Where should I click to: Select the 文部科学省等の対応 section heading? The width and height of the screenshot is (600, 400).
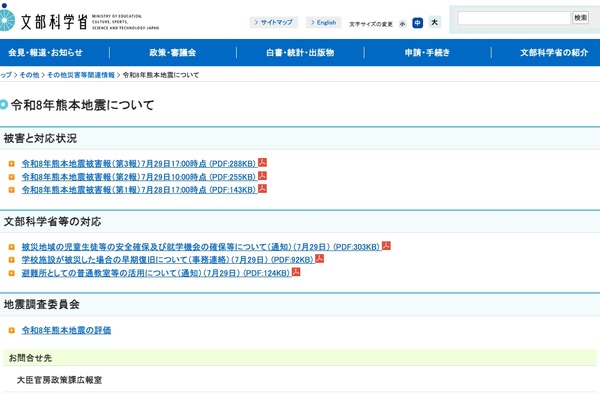pos(52,222)
